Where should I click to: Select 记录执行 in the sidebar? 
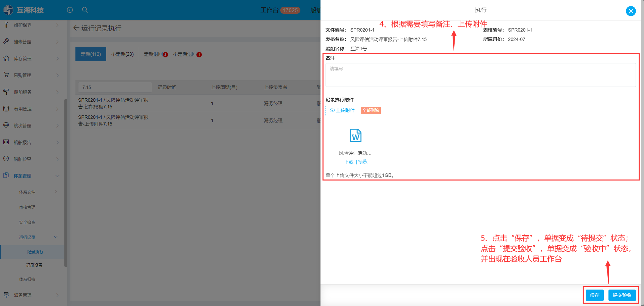click(35, 252)
